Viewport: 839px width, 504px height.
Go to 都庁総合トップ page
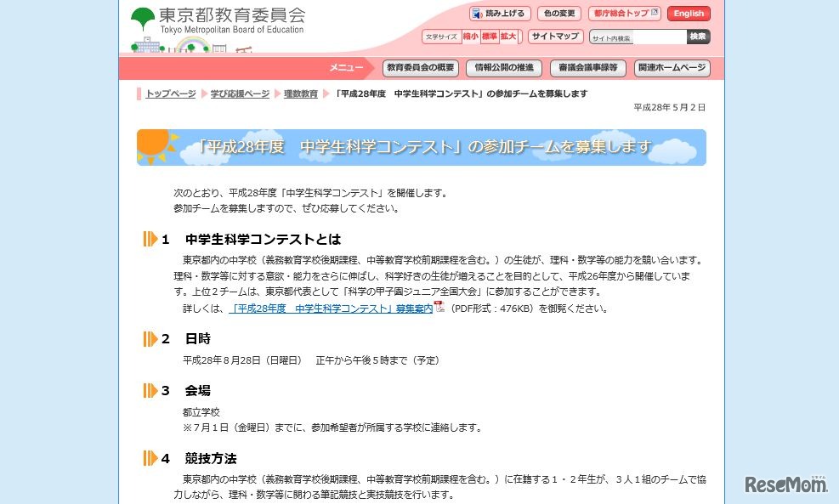(x=625, y=14)
